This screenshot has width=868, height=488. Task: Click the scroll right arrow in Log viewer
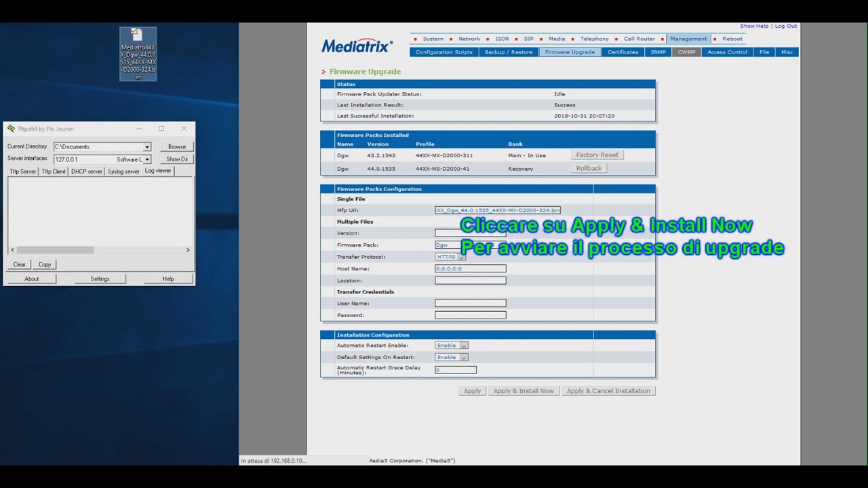(188, 249)
